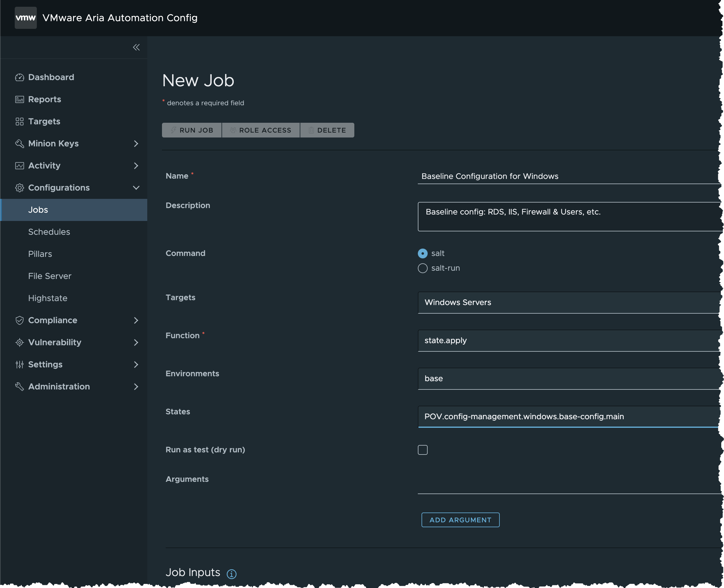
Task: Click the Vulnerability crosshair icon
Action: (20, 342)
